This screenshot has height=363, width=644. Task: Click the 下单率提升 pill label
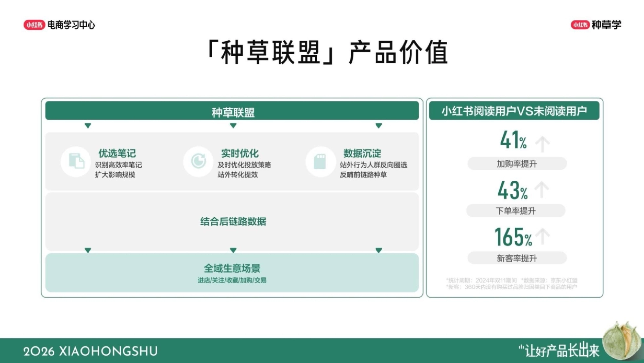click(516, 211)
